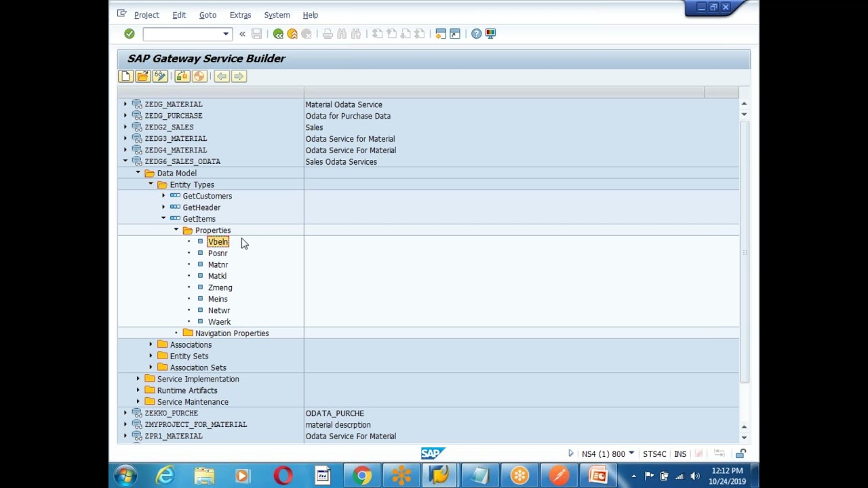
Task: Open the Edit menu
Action: coord(179,15)
